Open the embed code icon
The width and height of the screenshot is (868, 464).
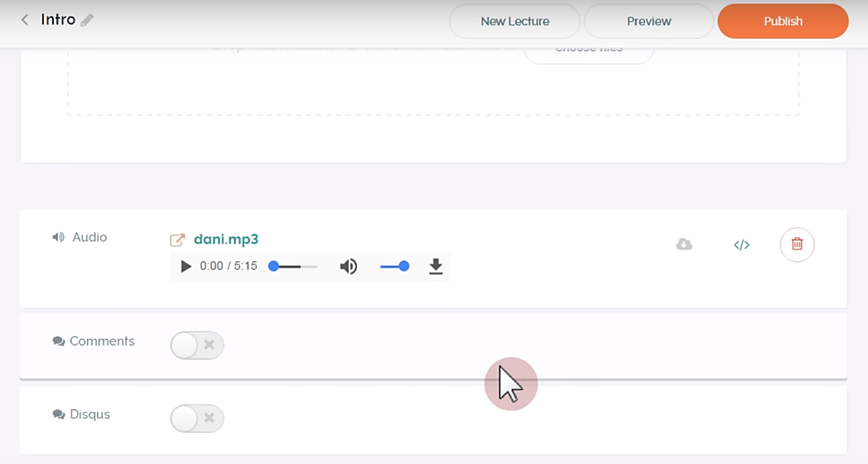741,244
